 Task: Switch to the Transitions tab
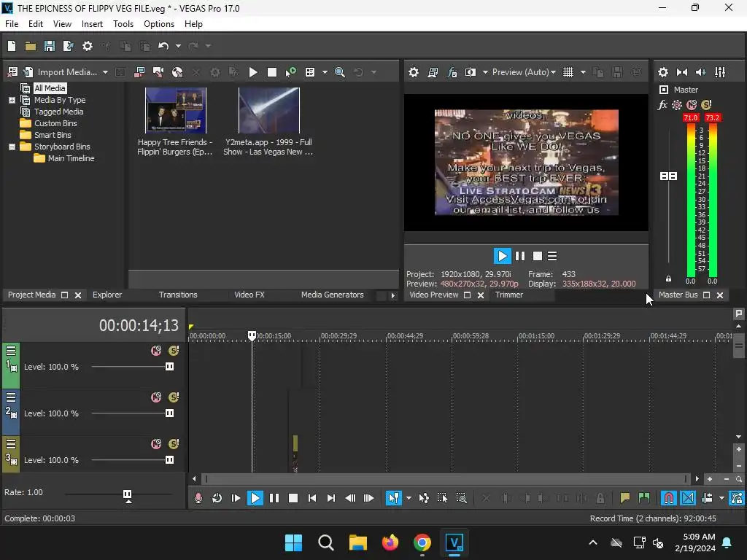(x=178, y=295)
